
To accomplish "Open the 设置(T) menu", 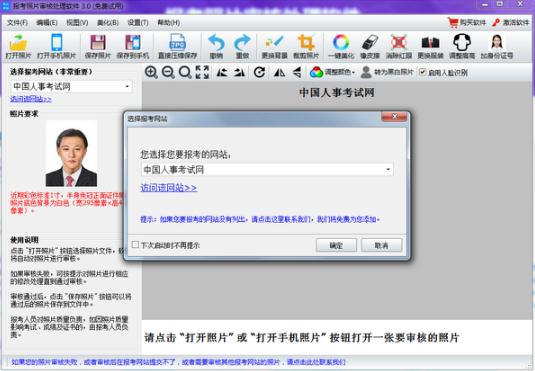I will pyautogui.click(x=138, y=23).
